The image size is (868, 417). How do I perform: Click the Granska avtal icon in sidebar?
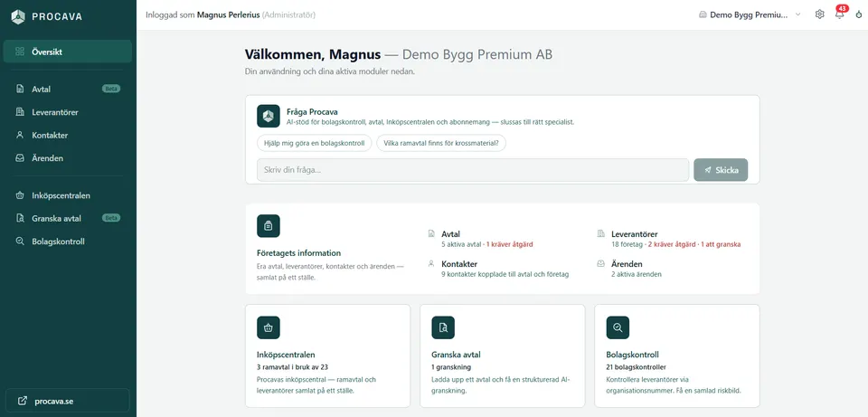pos(20,218)
